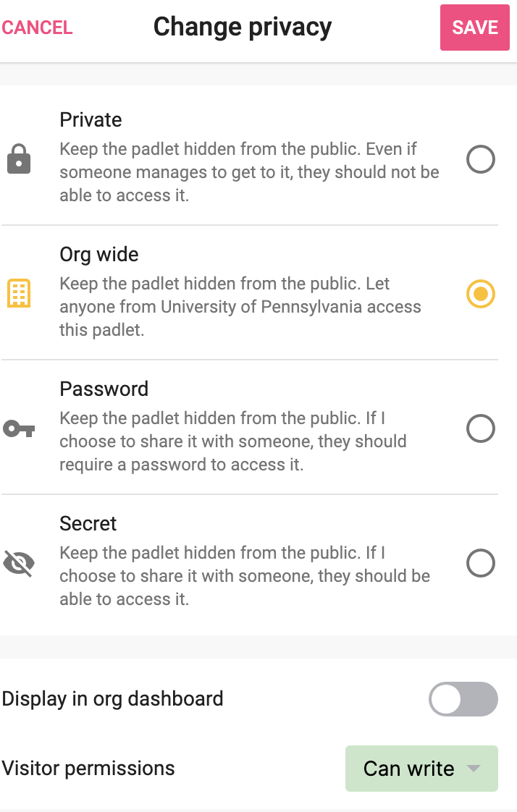Click the Secret section heading

click(88, 523)
